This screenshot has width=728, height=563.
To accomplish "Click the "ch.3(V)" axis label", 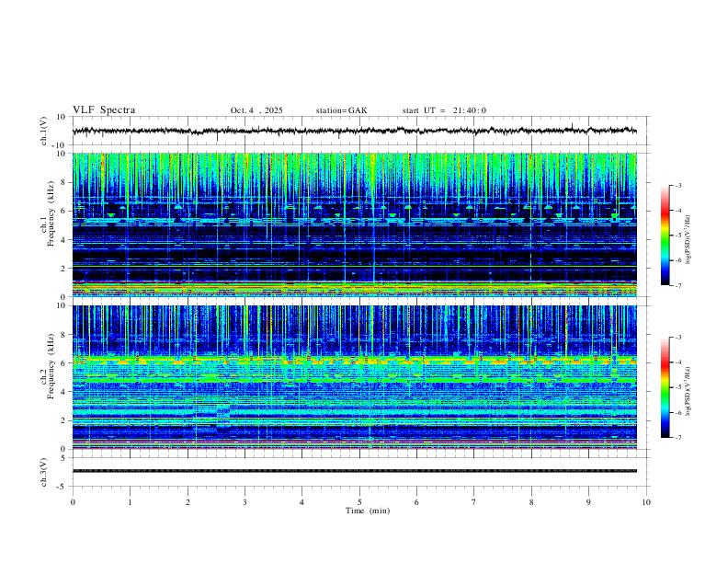I will tap(44, 472).
